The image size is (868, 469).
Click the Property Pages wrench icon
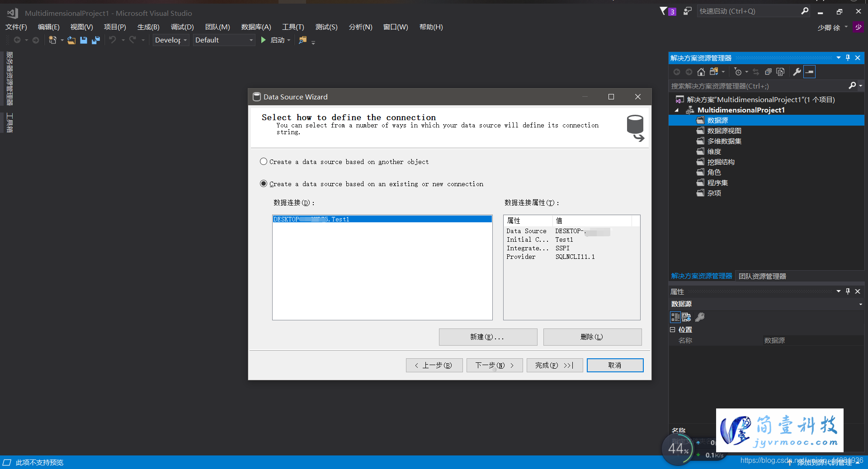click(700, 317)
